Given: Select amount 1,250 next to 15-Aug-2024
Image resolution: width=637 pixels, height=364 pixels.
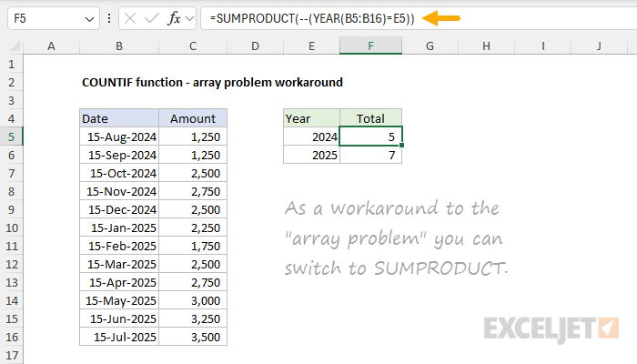Looking at the screenshot, I should [x=193, y=136].
